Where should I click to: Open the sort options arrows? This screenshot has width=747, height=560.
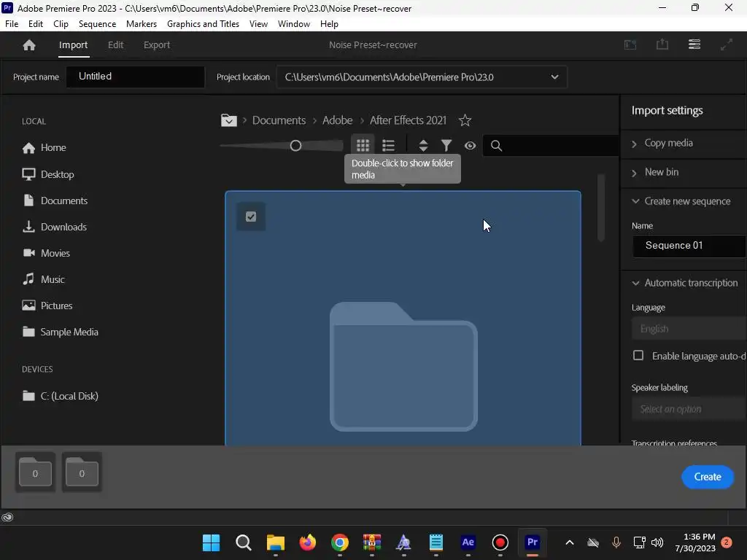pos(423,145)
